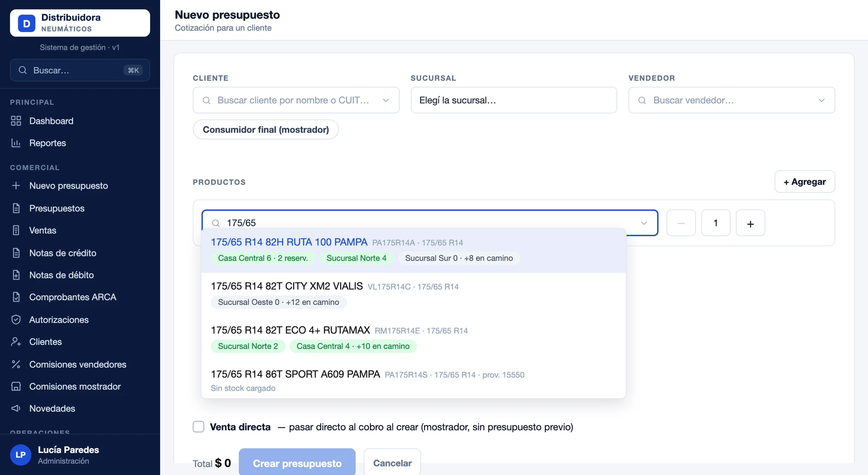Click the Sucursal Oeste 0 · +12 en camino tag
Screen dimensions: 868x475
click(x=279, y=302)
